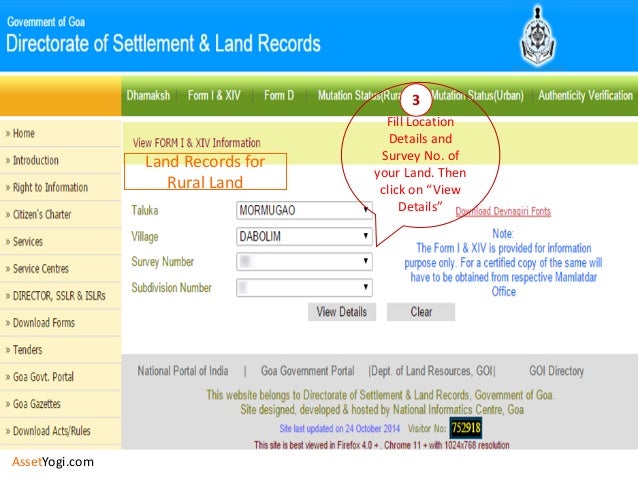Click the AssetYogi.com text
This screenshot has height=479, width=638.
point(53,462)
